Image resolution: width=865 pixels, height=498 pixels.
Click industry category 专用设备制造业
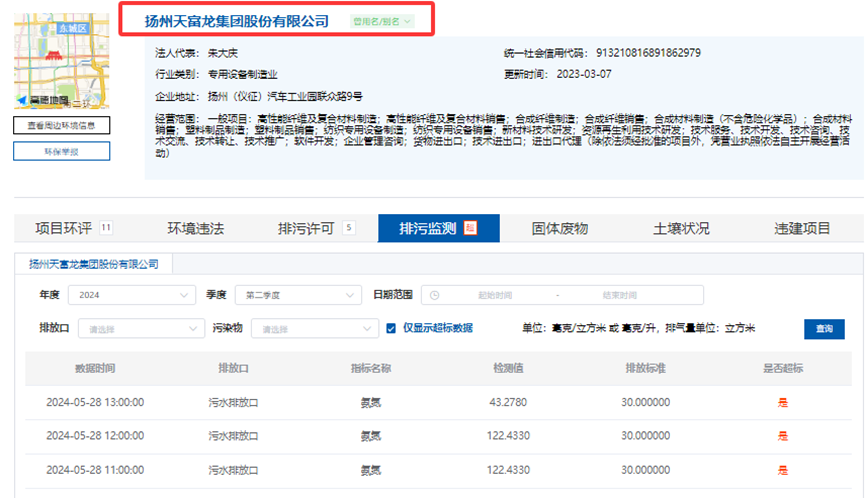pyautogui.click(x=242, y=74)
